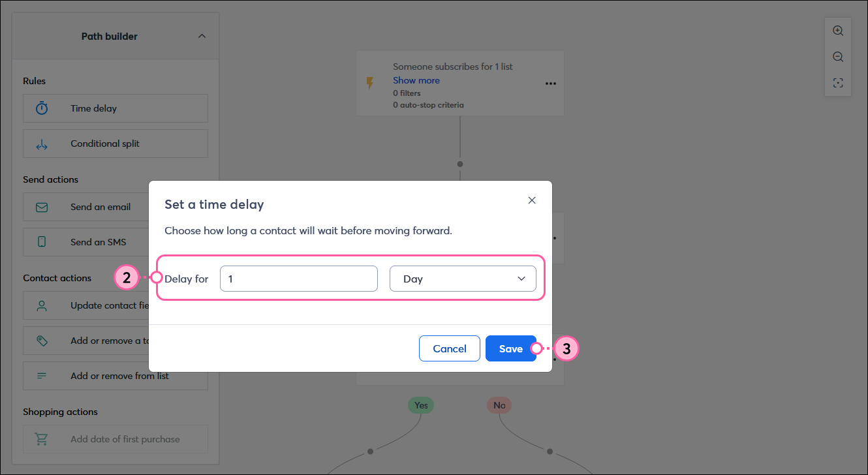
Task: Open the subscribe trigger options menu
Action: [x=550, y=83]
